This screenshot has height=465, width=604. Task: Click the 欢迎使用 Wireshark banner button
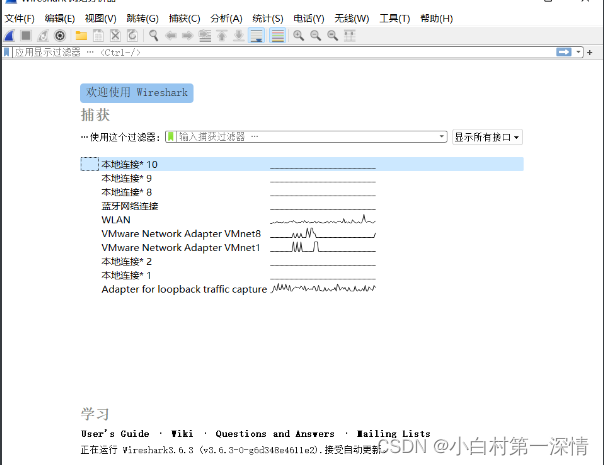coord(137,93)
